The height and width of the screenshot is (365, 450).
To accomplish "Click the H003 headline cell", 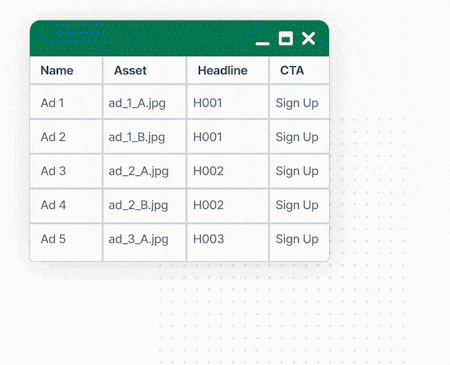I will pyautogui.click(x=228, y=241).
